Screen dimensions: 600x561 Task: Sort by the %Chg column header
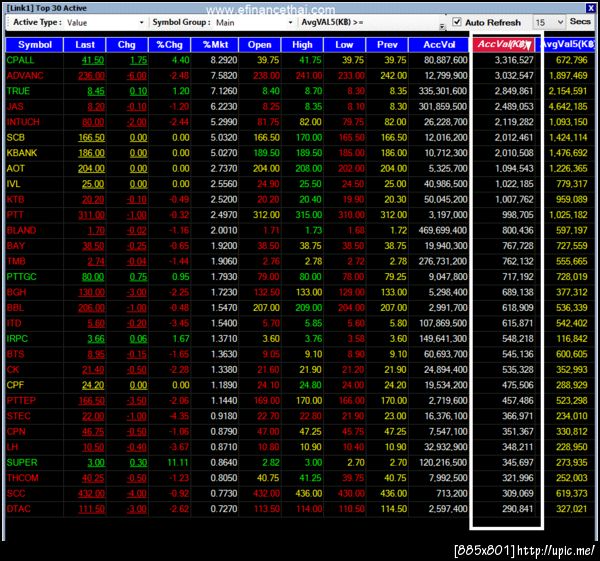[169, 45]
